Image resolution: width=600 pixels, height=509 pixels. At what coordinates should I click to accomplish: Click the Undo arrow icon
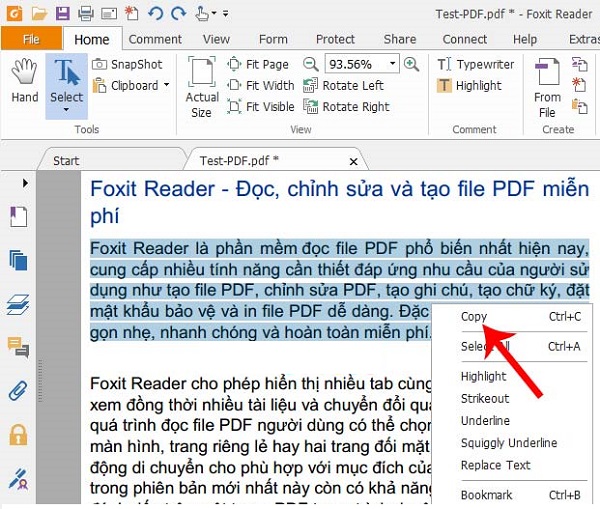pos(156,14)
